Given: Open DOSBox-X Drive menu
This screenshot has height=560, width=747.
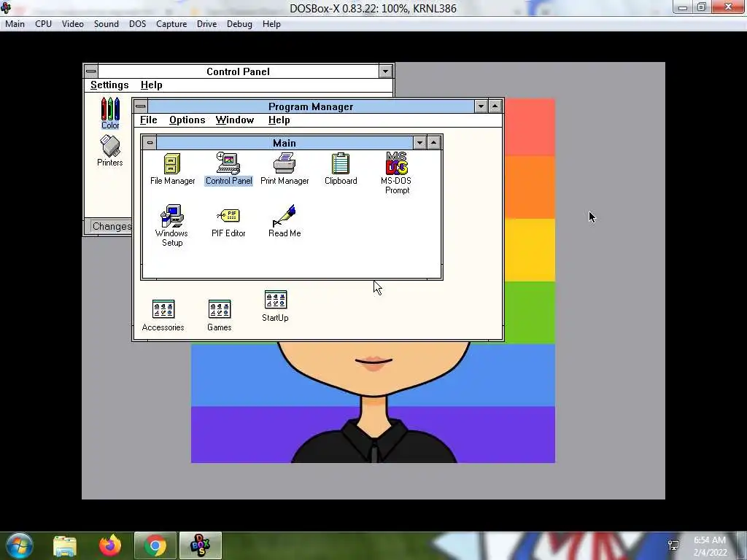Looking at the screenshot, I should click(x=206, y=24).
